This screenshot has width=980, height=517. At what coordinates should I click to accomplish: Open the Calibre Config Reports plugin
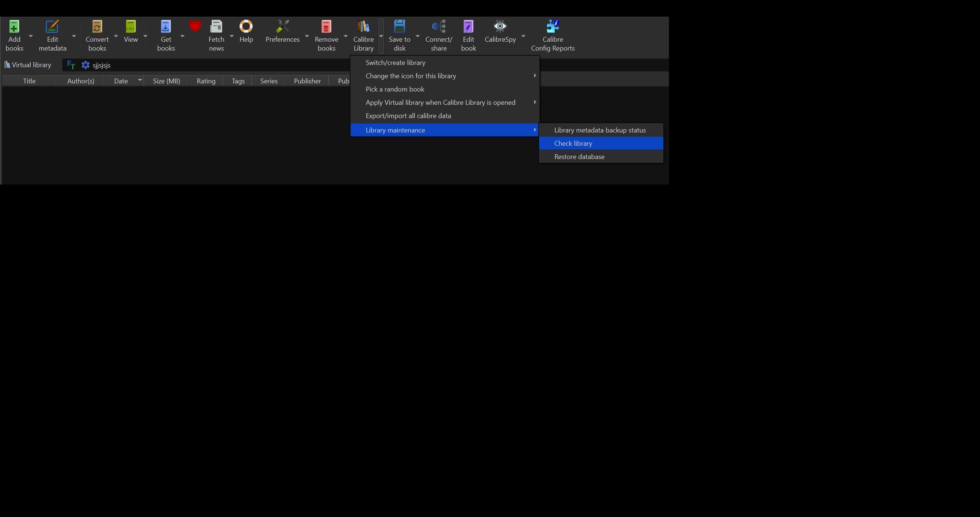coord(552,27)
